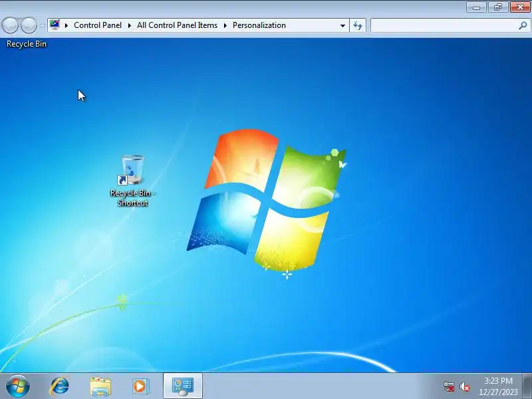
Task: Select Personalization in the breadcrumb
Action: tap(259, 25)
